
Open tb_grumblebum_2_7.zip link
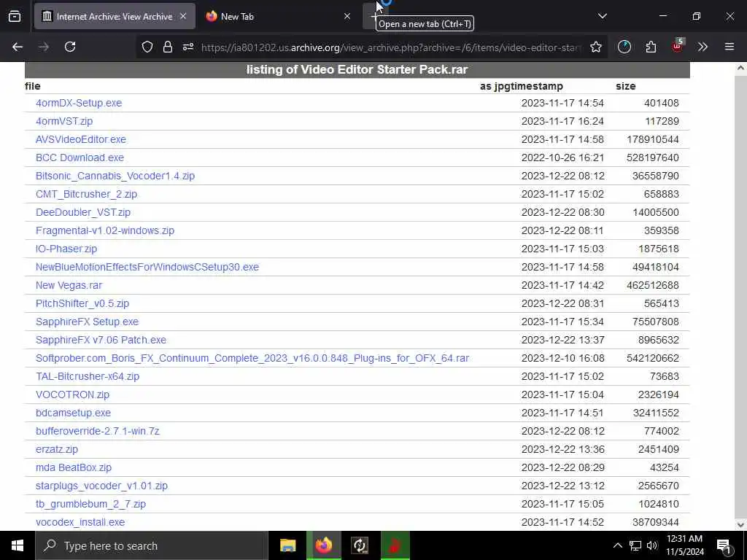[x=90, y=504]
